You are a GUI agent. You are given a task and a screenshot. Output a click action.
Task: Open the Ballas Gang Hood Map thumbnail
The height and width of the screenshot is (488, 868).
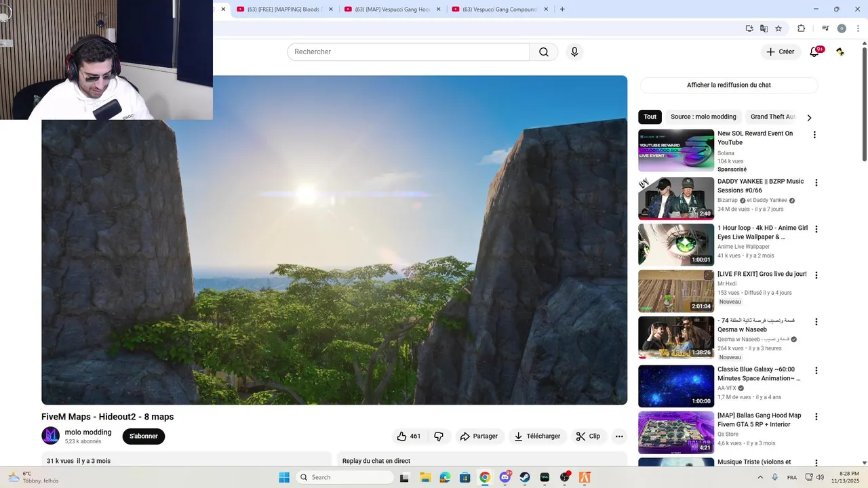(x=676, y=432)
